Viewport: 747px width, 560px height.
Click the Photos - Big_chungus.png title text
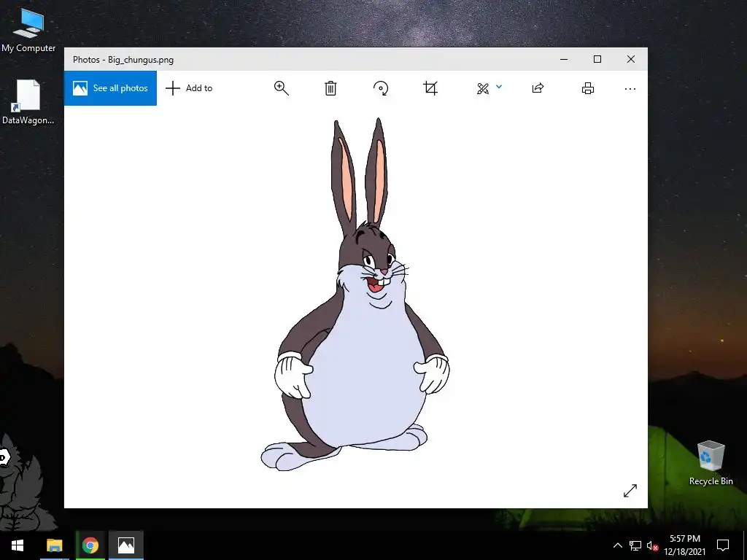[x=123, y=60]
